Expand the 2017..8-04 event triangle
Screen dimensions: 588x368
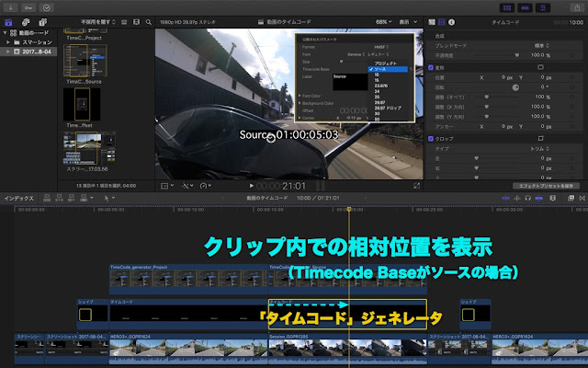coord(8,52)
